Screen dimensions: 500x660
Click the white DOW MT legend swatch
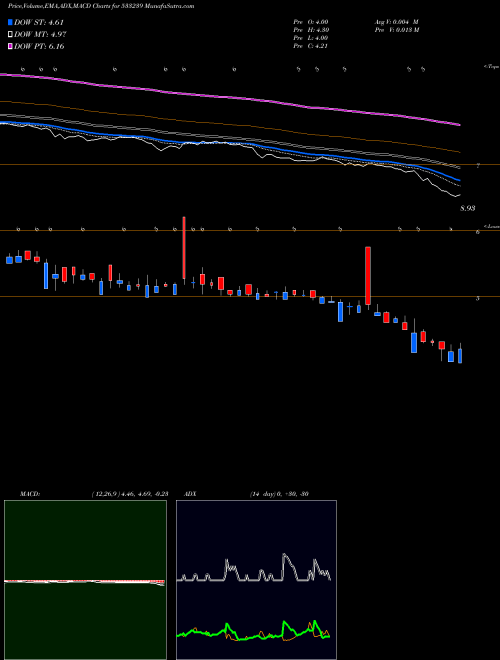[11, 35]
